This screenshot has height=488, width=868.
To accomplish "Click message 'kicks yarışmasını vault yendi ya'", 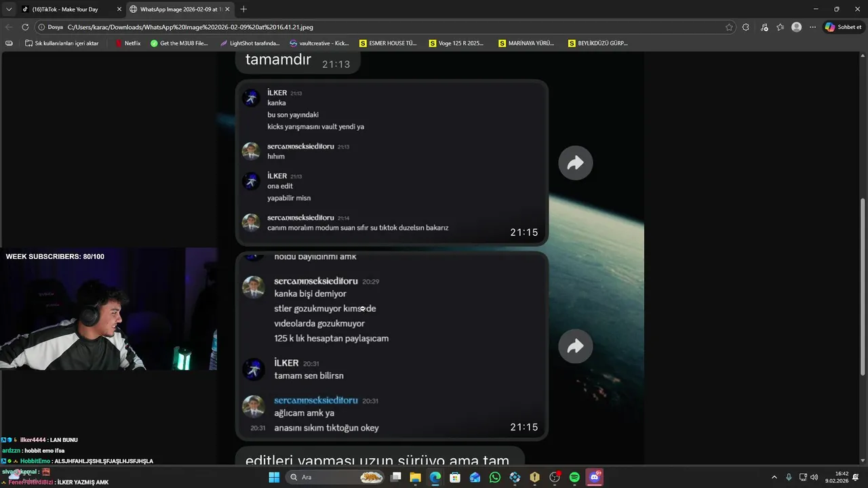I will pos(316,127).
